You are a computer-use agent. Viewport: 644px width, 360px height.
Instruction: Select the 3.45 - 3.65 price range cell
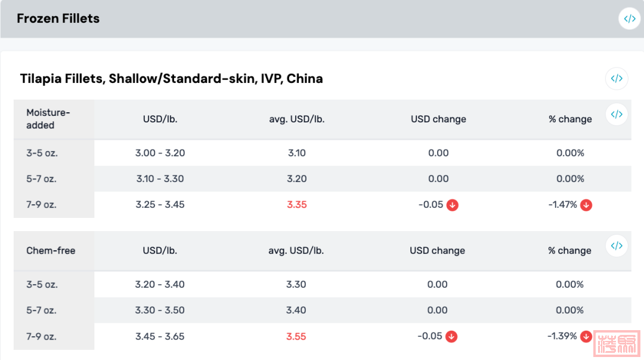coord(160,336)
